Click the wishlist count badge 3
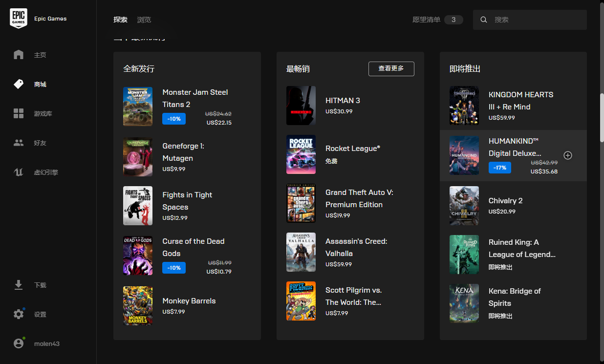The width and height of the screenshot is (604, 364). [x=453, y=20]
